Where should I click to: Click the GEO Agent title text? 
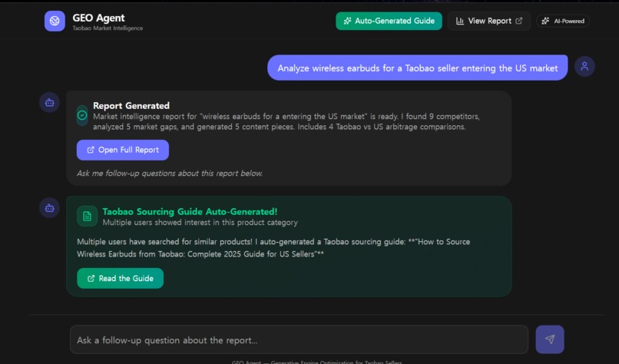(98, 18)
